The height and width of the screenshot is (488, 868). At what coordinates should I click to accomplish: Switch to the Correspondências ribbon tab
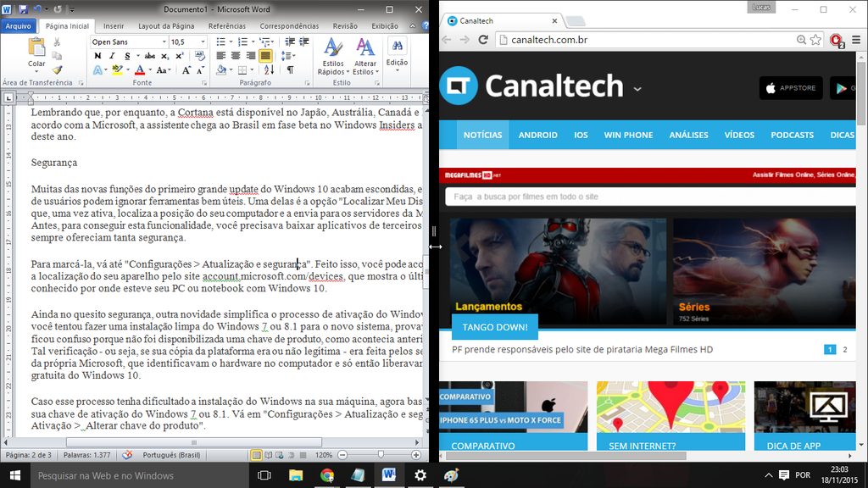(290, 26)
